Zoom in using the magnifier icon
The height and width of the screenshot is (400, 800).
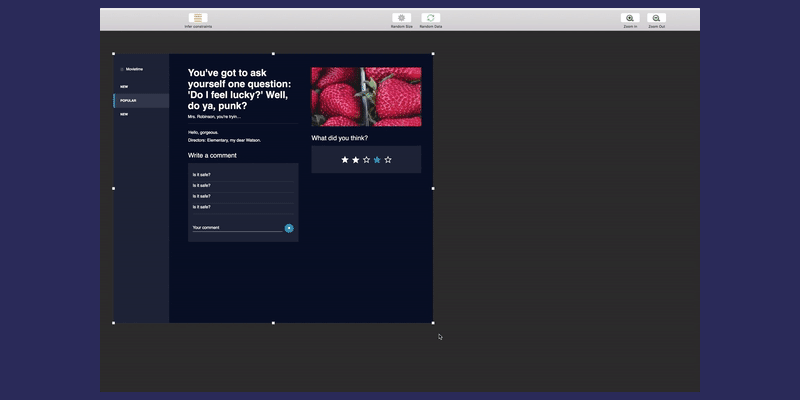tap(630, 18)
